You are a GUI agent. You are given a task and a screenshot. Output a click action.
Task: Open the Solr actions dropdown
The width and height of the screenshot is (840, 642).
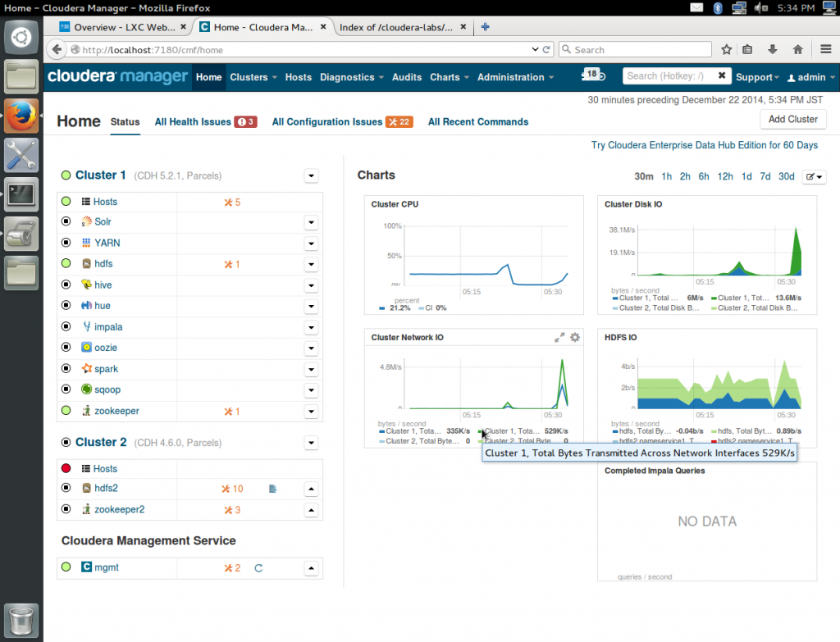click(x=311, y=222)
